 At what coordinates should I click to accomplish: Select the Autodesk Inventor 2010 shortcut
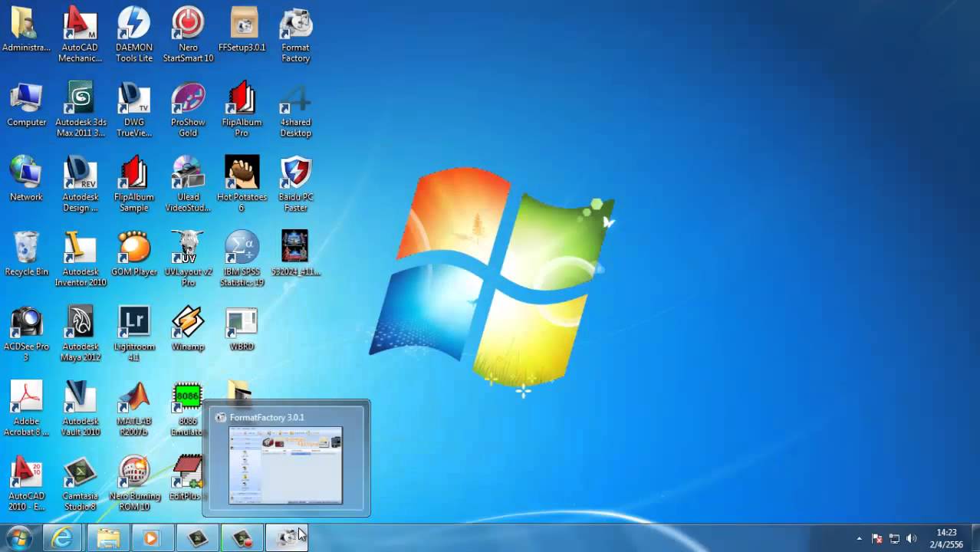coord(80,260)
